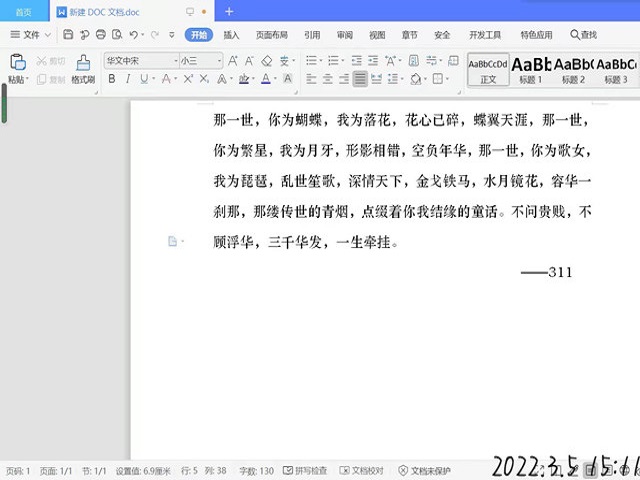Open the 开发工具 tab
The height and width of the screenshot is (480, 640).
point(485,35)
